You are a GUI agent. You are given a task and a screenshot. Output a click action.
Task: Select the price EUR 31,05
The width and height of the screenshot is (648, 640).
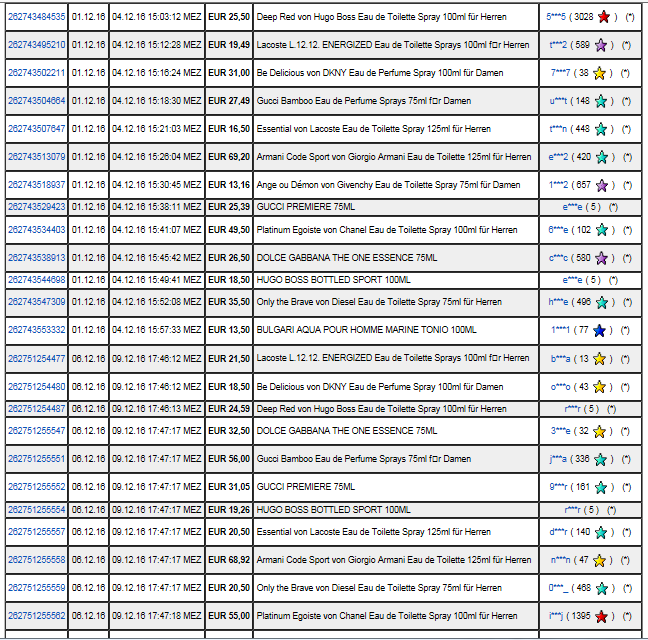pos(229,487)
